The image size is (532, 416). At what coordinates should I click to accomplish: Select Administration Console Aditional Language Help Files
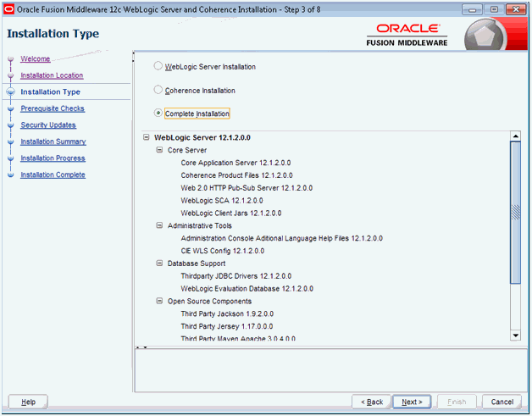[281, 238]
